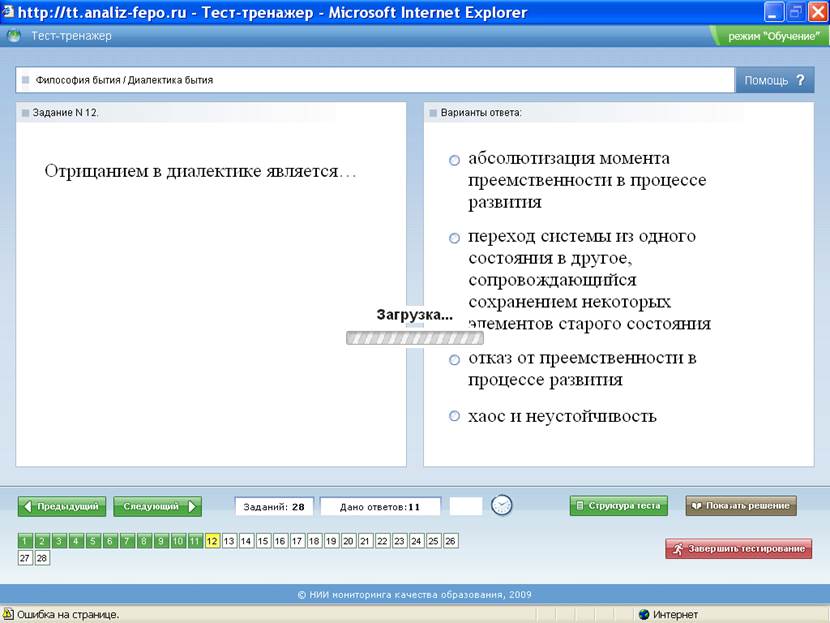Image resolution: width=830 pixels, height=623 pixels.
Task: Jump to question 16
Action: point(280,541)
